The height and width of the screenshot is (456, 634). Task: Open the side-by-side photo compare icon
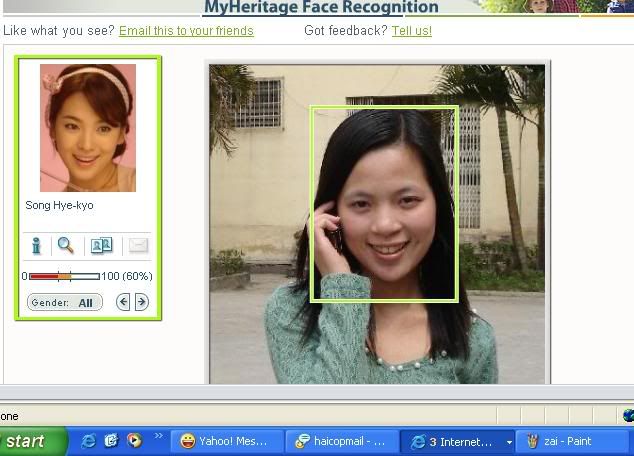pyautogui.click(x=102, y=245)
